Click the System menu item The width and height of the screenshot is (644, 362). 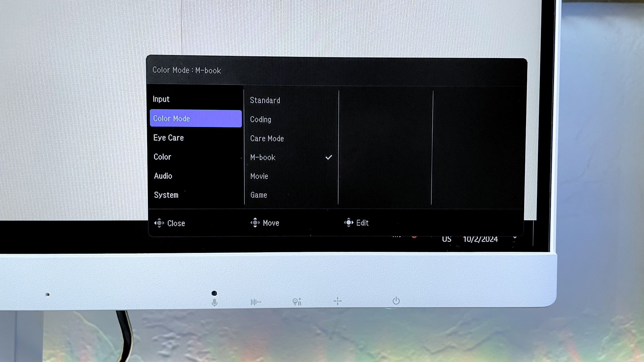pos(166,195)
